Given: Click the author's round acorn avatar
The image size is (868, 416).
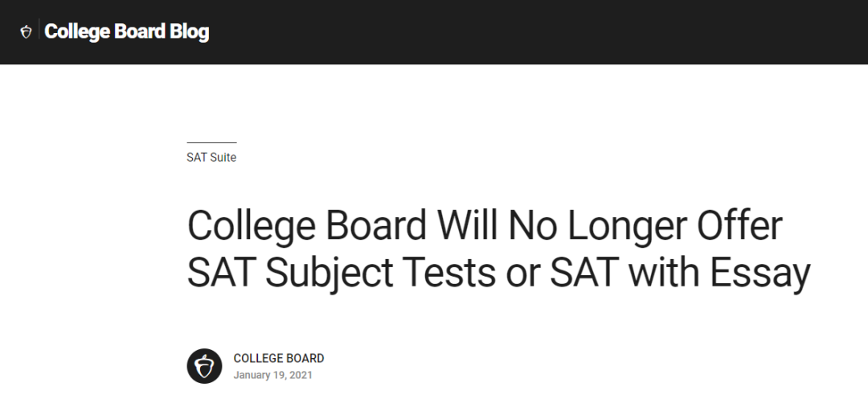Looking at the screenshot, I should [204, 366].
